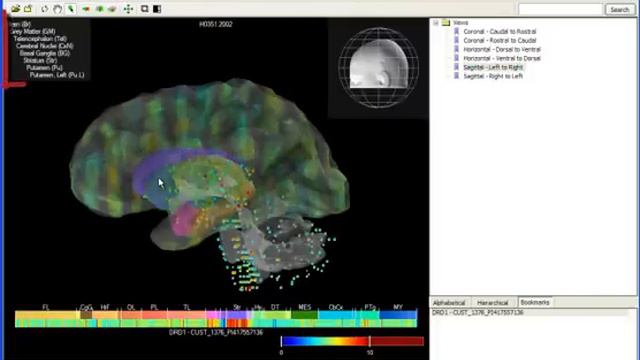Click into the search text field
Viewport: 640px width, 360px height.
point(560,9)
